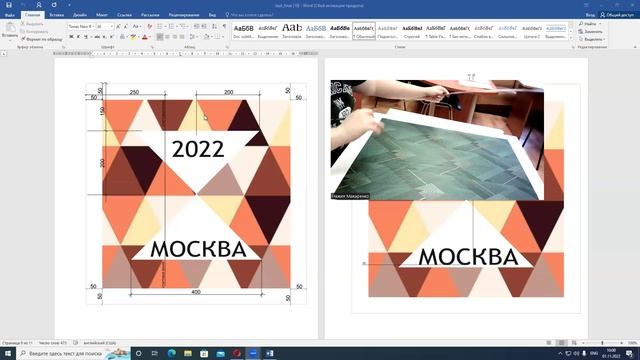Screen dimensions: 640x360
Task: Switch to the Review (Рецензирование) tab
Action: [184, 15]
